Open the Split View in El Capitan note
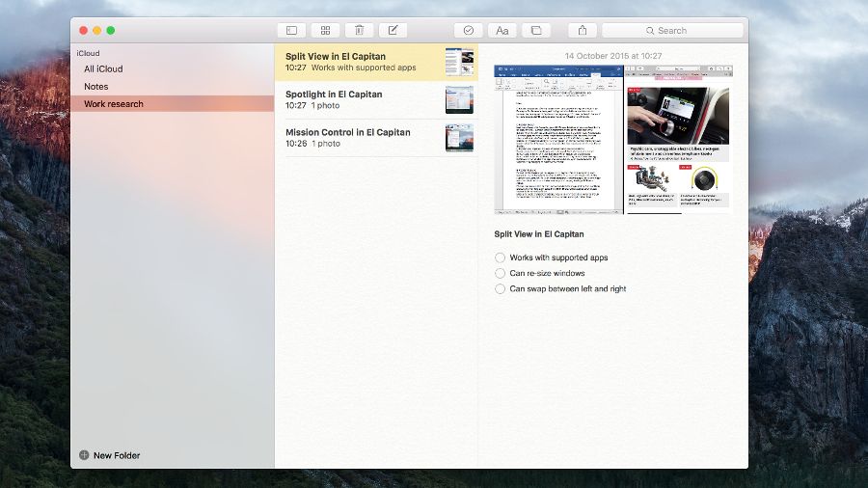 point(376,62)
